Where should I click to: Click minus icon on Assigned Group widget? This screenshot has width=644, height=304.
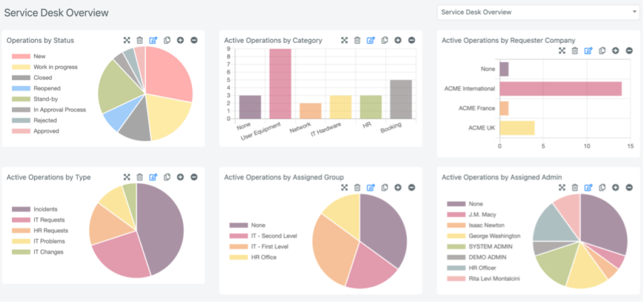click(x=411, y=188)
